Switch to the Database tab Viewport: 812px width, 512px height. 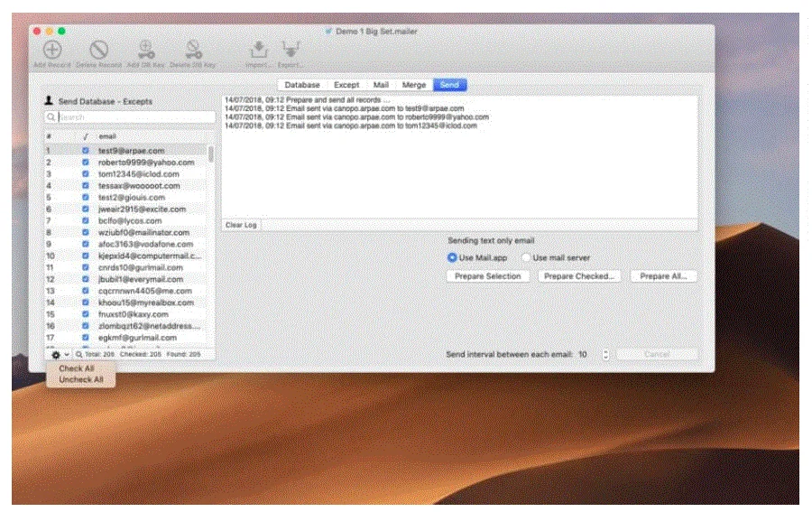tap(302, 85)
